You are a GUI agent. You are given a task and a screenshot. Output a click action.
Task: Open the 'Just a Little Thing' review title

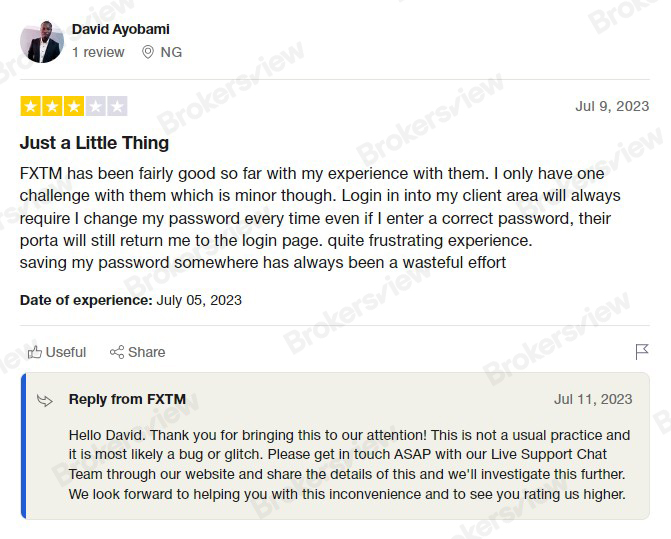[x=94, y=143]
